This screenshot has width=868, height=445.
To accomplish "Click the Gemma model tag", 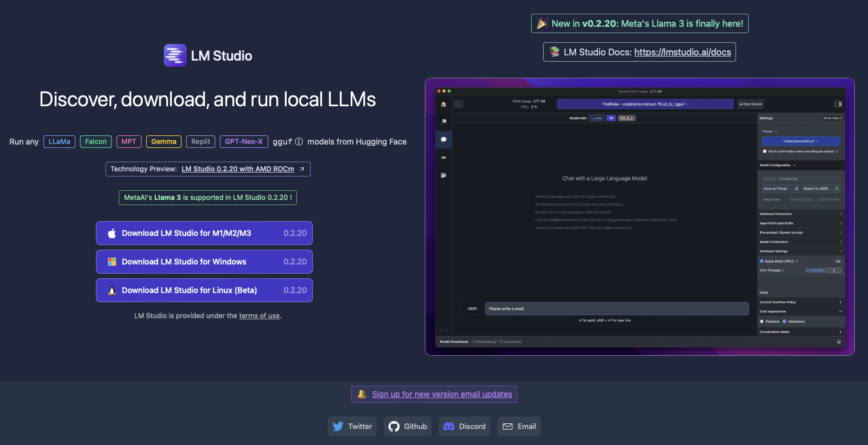I will [164, 142].
